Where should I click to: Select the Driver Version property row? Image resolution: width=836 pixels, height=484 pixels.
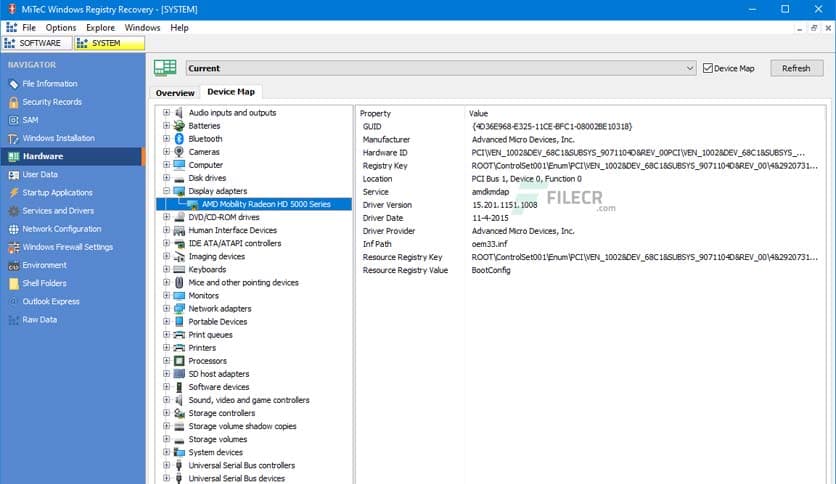pyautogui.click(x=590, y=205)
